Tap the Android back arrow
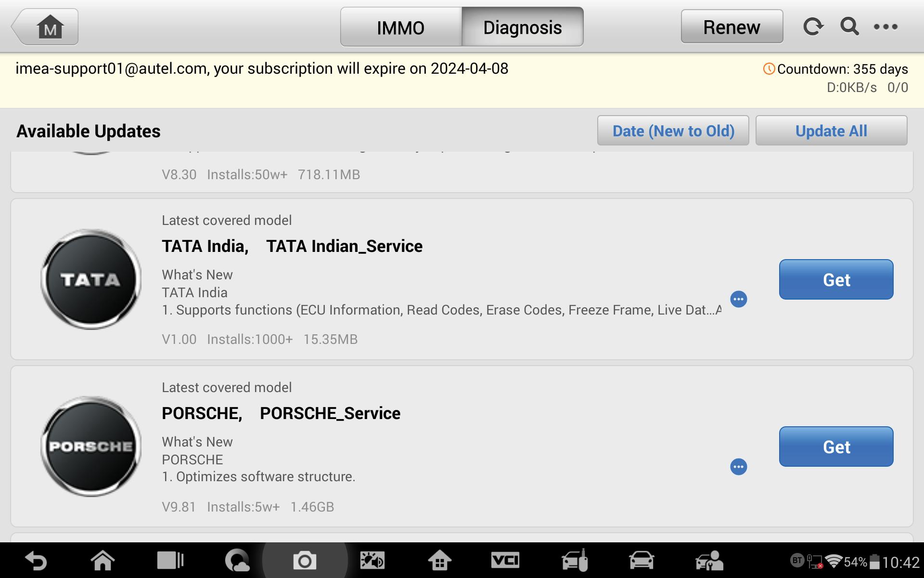 (36, 561)
